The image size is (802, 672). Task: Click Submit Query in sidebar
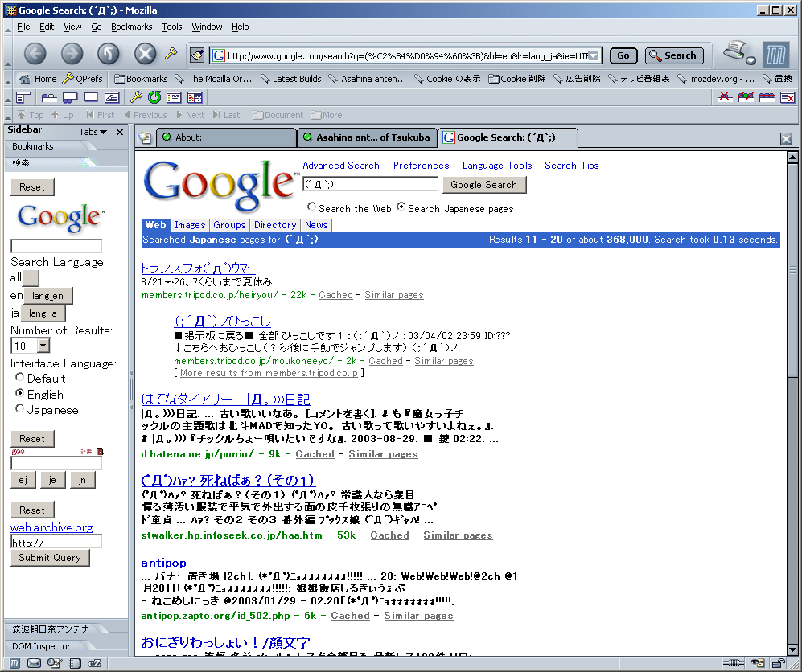[x=50, y=558]
